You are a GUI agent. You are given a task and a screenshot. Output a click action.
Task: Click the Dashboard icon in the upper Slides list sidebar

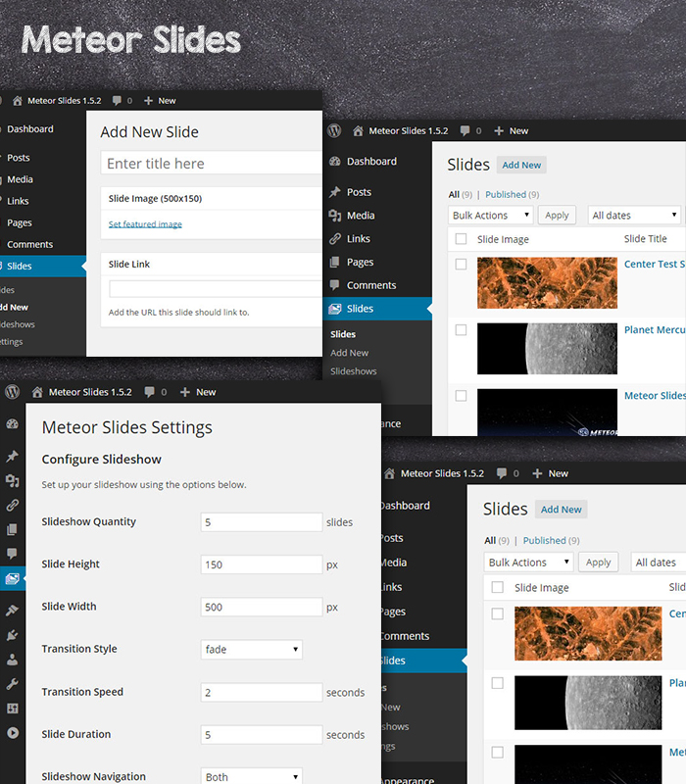(x=334, y=161)
